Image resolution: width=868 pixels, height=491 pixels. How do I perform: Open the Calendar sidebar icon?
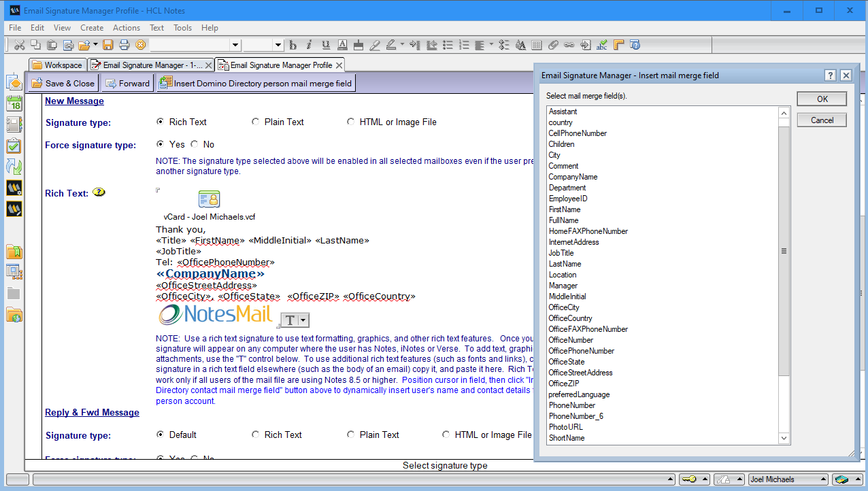click(14, 104)
